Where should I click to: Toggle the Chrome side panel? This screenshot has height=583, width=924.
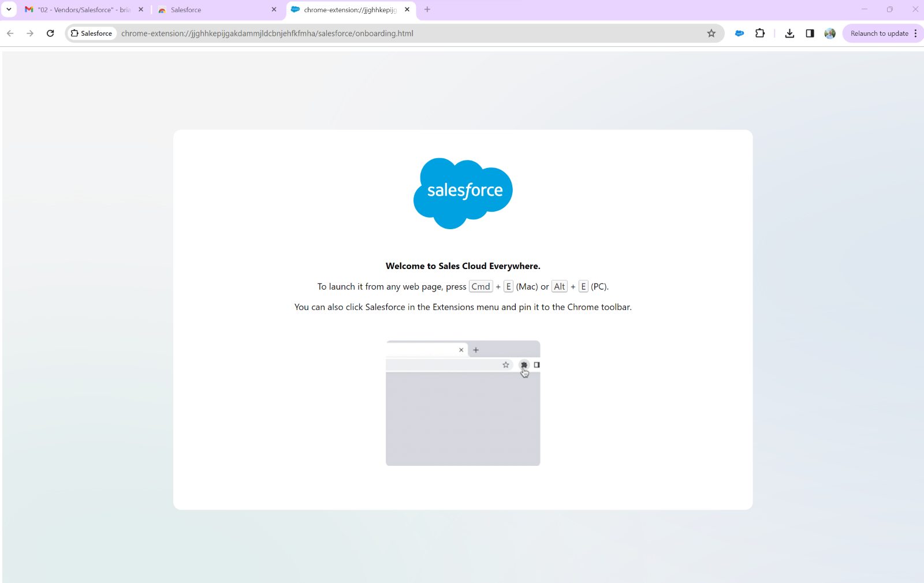[810, 33]
